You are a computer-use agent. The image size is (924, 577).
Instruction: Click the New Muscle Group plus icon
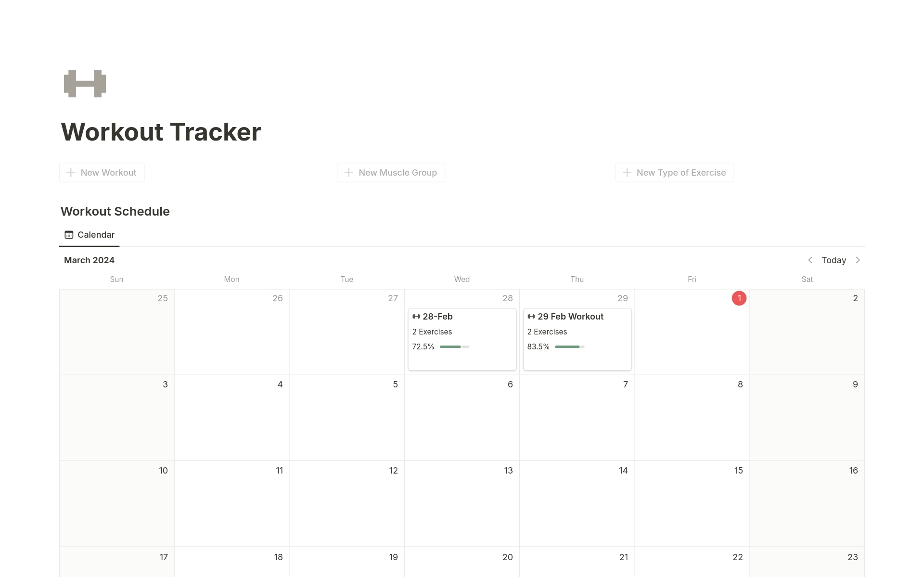pos(348,172)
